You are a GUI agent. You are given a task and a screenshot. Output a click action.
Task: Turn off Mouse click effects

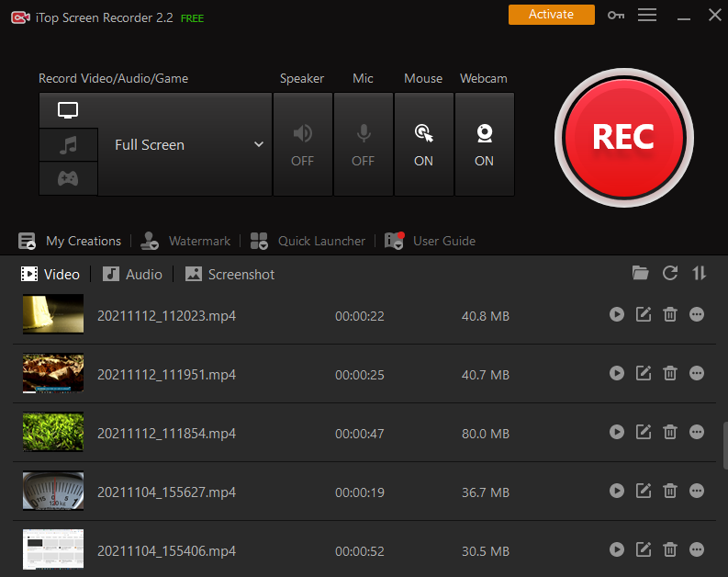(x=423, y=144)
